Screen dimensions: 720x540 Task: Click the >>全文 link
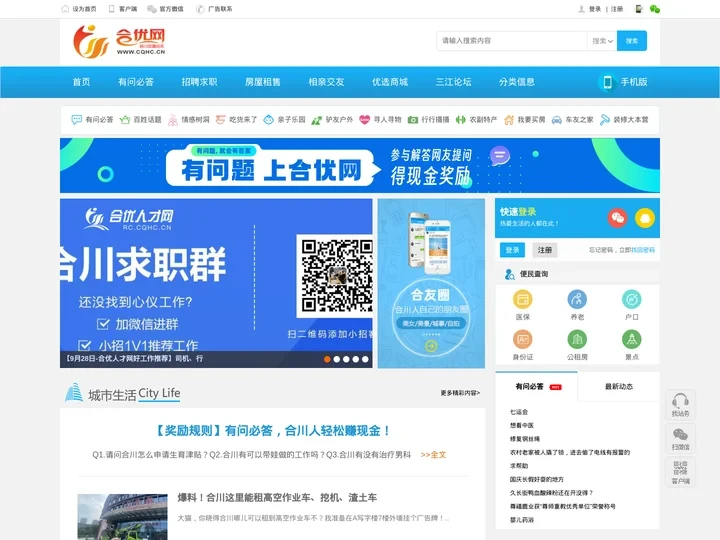[x=433, y=455]
